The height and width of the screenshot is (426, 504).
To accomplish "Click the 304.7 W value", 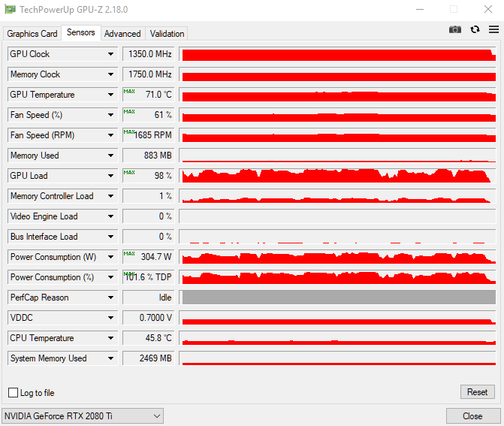I will coord(149,256).
